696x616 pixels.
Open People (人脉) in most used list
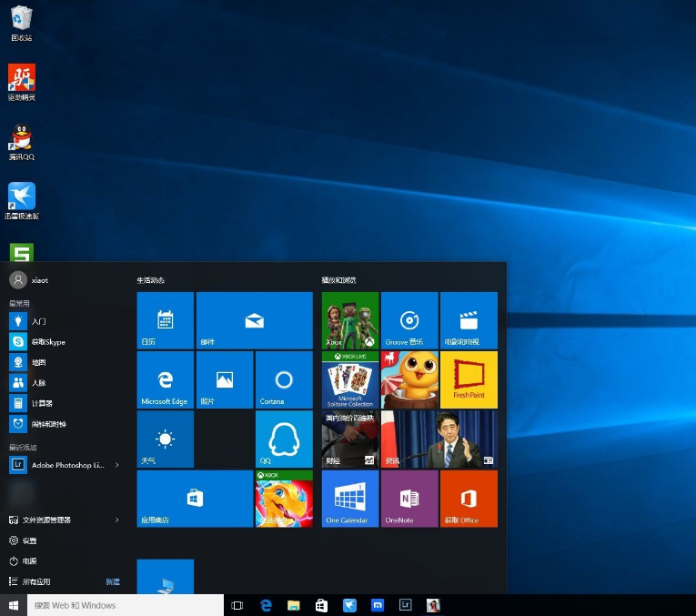(x=65, y=382)
